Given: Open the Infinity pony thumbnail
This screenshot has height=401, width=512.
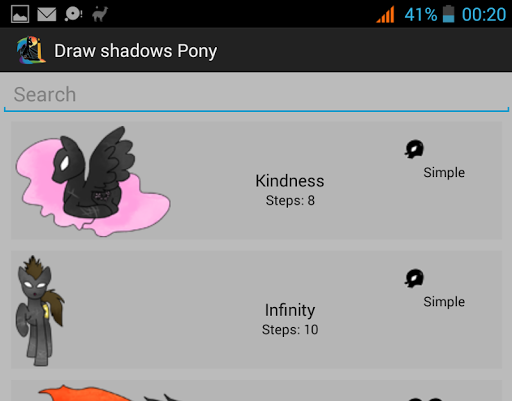Looking at the screenshot, I should pyautogui.click(x=40, y=311).
